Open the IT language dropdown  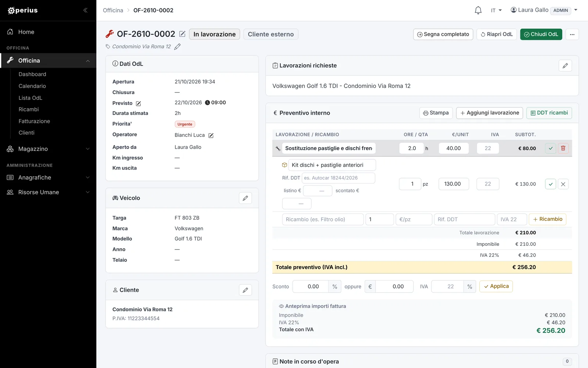(496, 10)
